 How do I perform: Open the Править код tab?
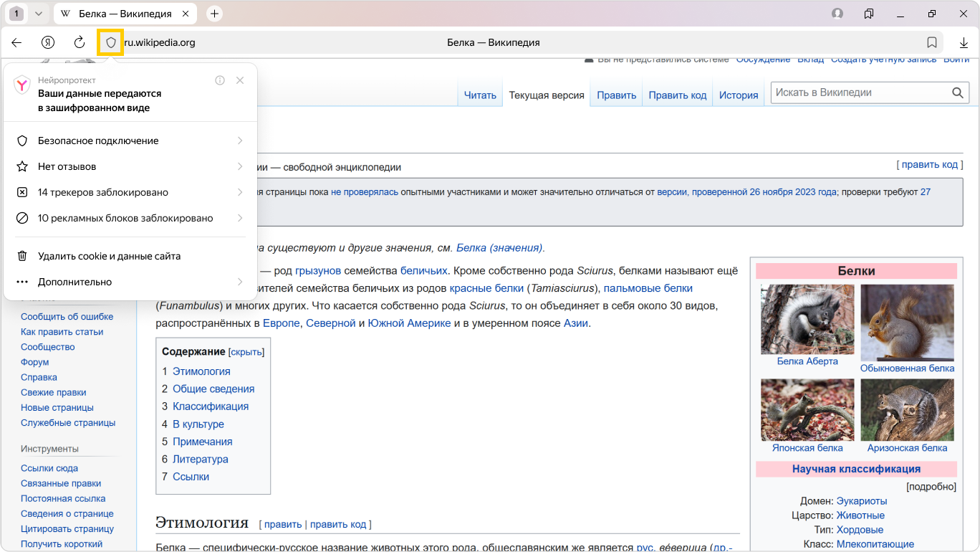pyautogui.click(x=677, y=95)
